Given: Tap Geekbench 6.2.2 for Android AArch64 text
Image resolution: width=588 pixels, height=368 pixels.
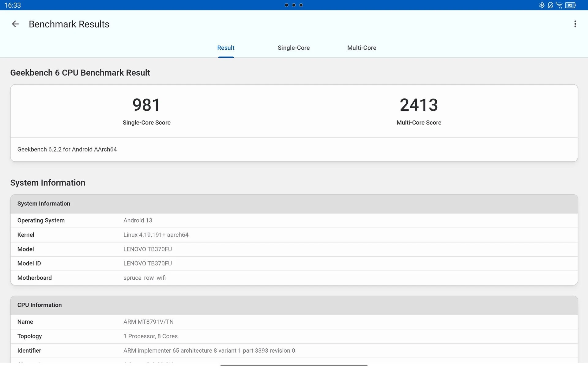Looking at the screenshot, I should point(67,149).
